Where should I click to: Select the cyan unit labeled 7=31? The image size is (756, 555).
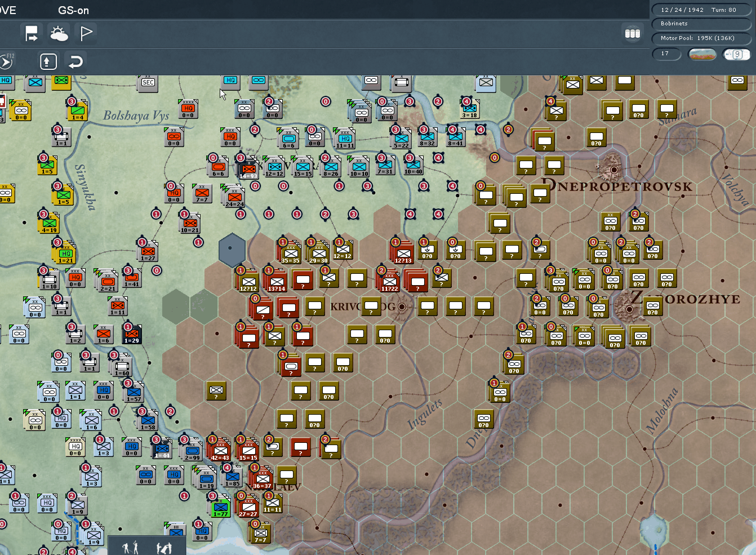point(385,165)
